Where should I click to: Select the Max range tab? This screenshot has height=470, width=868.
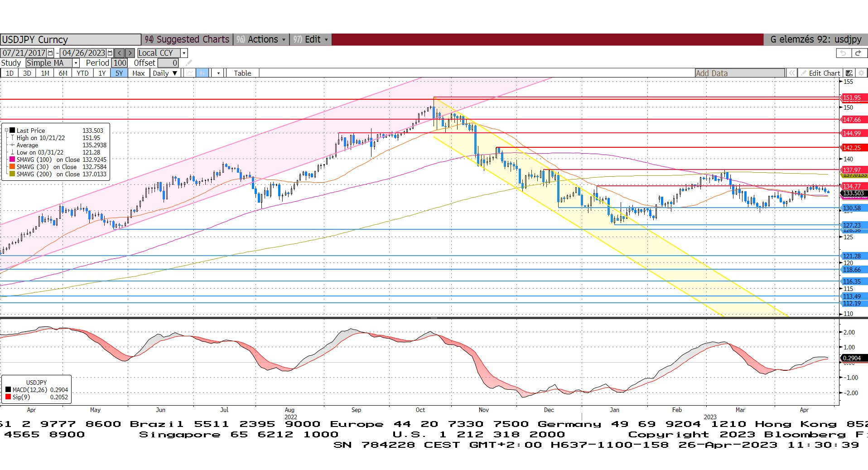point(139,73)
